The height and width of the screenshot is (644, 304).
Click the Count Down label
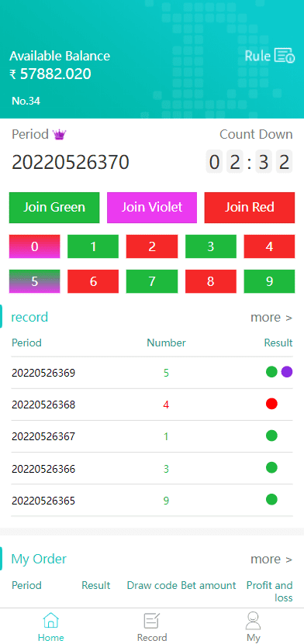tap(256, 134)
